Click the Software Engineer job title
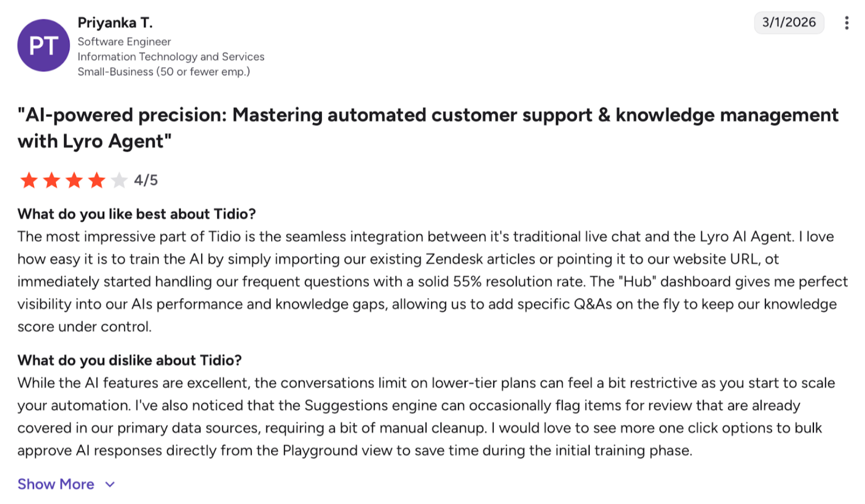 point(124,42)
